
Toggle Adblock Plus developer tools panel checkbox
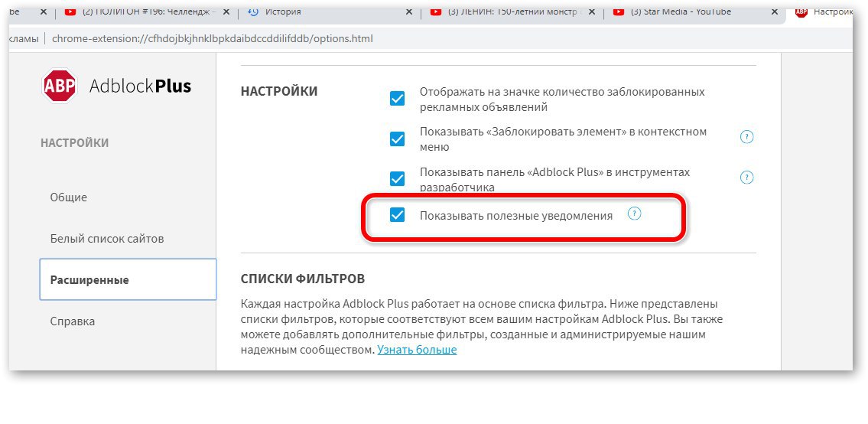click(x=397, y=179)
